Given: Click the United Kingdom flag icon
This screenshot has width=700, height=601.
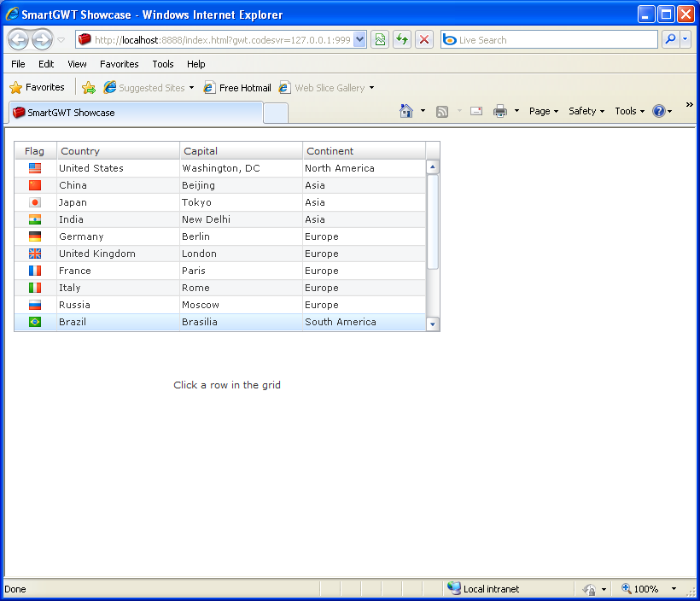Looking at the screenshot, I should click(35, 254).
